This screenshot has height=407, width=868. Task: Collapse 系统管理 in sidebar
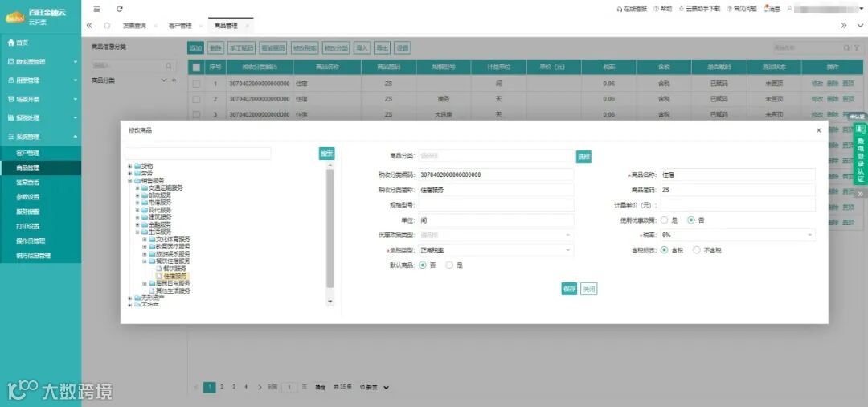coord(40,137)
